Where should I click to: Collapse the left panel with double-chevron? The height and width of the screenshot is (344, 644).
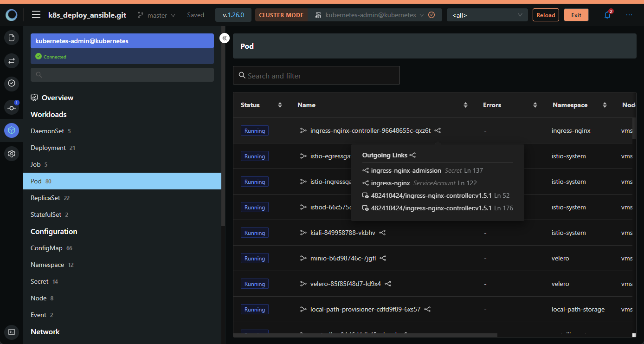tap(225, 38)
